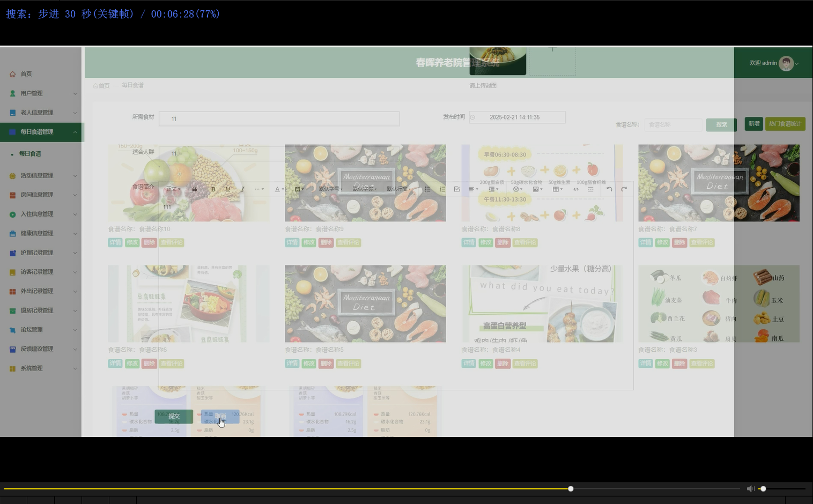The image size is (813, 504).
Task: Click the video progress bar handle
Action: coord(571,488)
